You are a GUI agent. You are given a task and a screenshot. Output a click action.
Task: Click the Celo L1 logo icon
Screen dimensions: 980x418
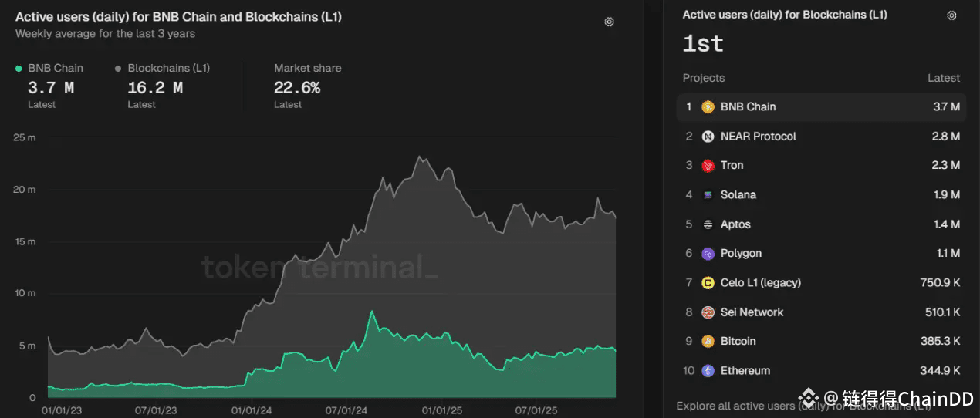(x=708, y=283)
